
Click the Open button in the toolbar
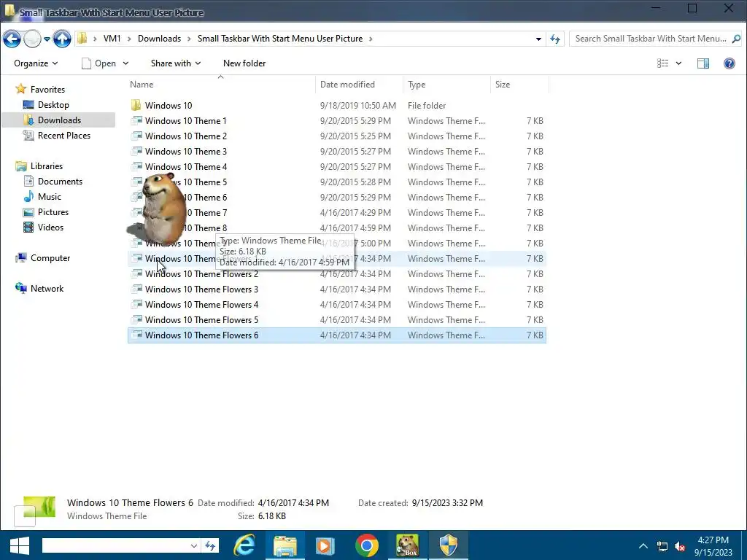(98, 63)
